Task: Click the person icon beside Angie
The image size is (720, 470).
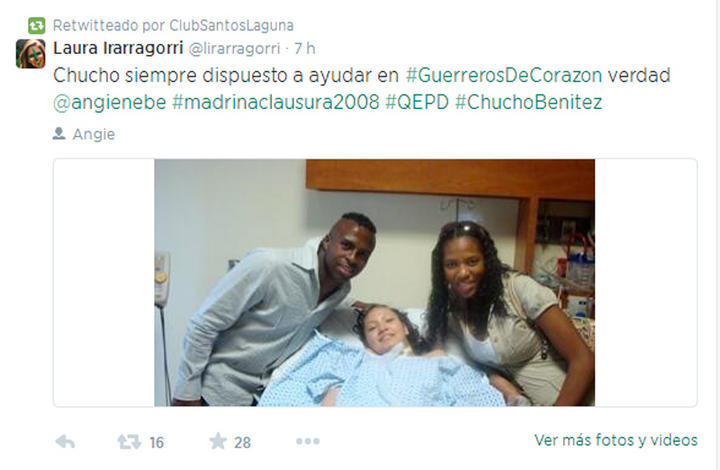Action: click(x=59, y=134)
